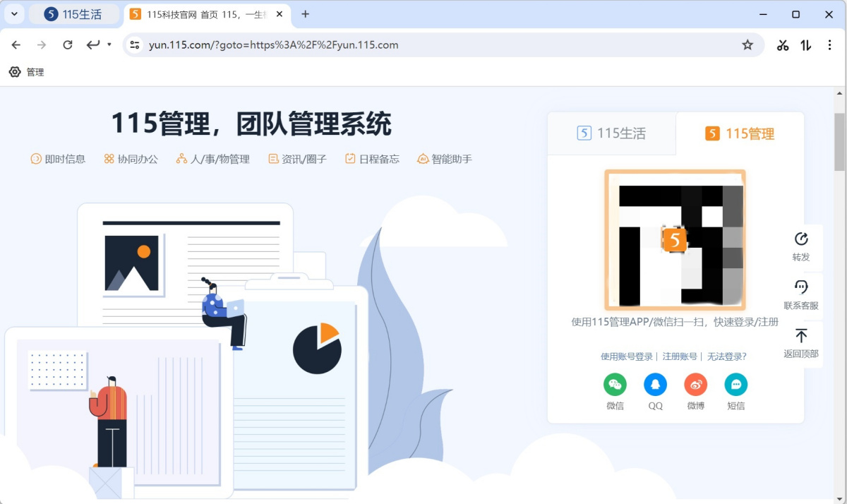The height and width of the screenshot is (504, 847).
Task: Click the 无法登录? help link
Action: [726, 356]
